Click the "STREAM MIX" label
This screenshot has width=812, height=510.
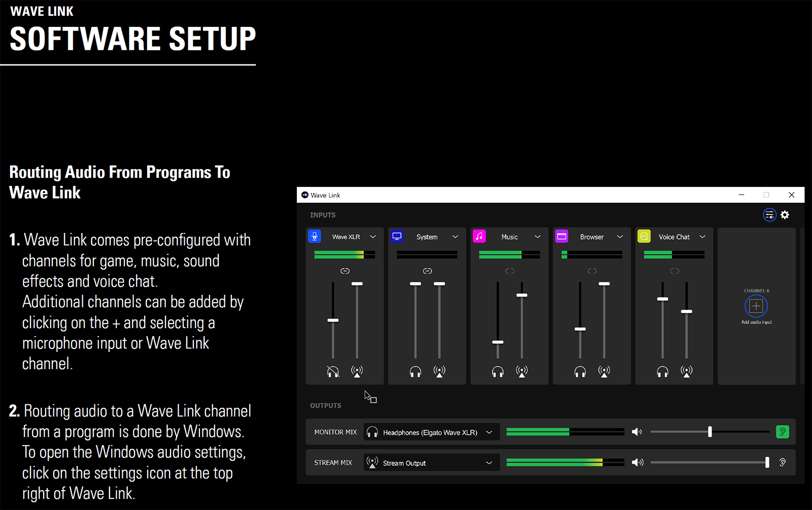point(333,463)
